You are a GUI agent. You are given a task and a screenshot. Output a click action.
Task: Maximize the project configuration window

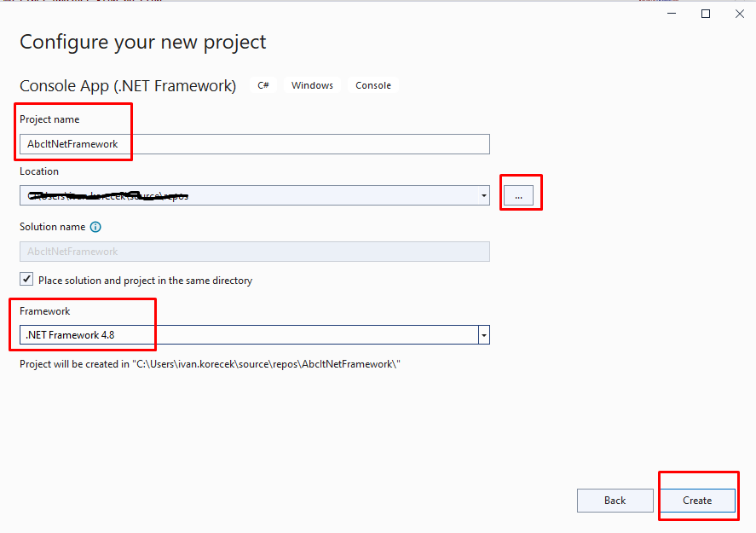[x=706, y=14]
